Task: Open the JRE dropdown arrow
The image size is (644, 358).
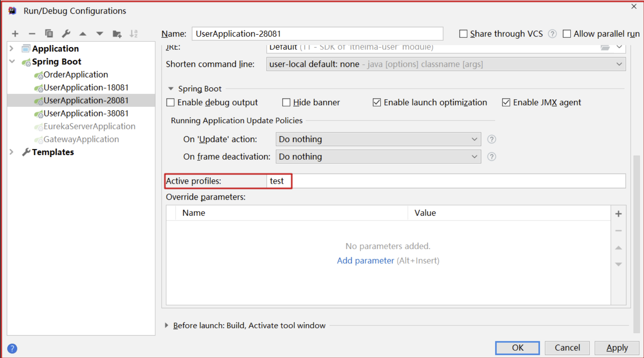Action: click(619, 47)
